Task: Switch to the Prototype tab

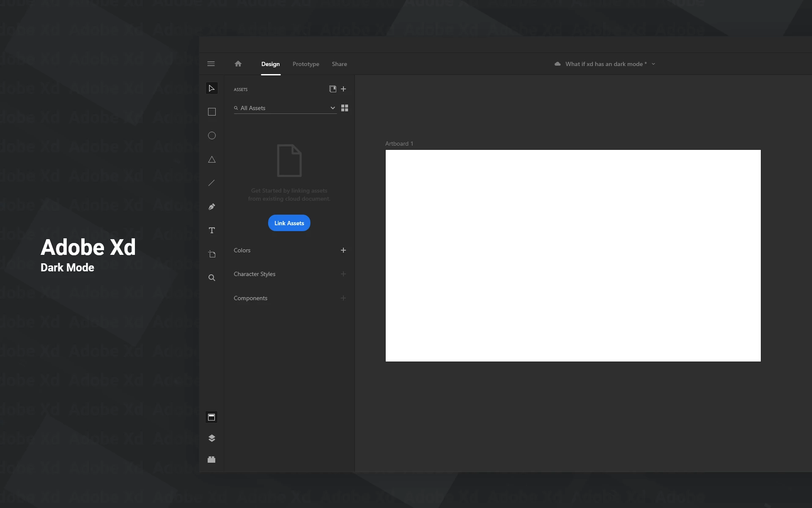Action: point(306,64)
